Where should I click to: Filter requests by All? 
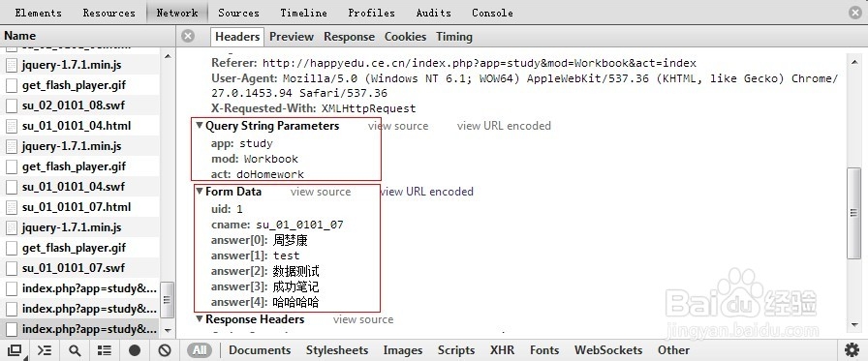click(x=200, y=350)
